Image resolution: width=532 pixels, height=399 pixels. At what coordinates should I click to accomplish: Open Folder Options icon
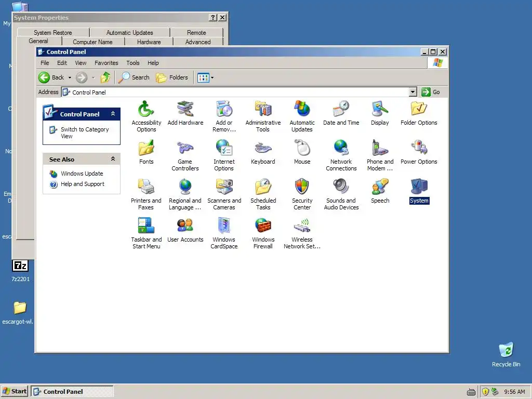(419, 113)
